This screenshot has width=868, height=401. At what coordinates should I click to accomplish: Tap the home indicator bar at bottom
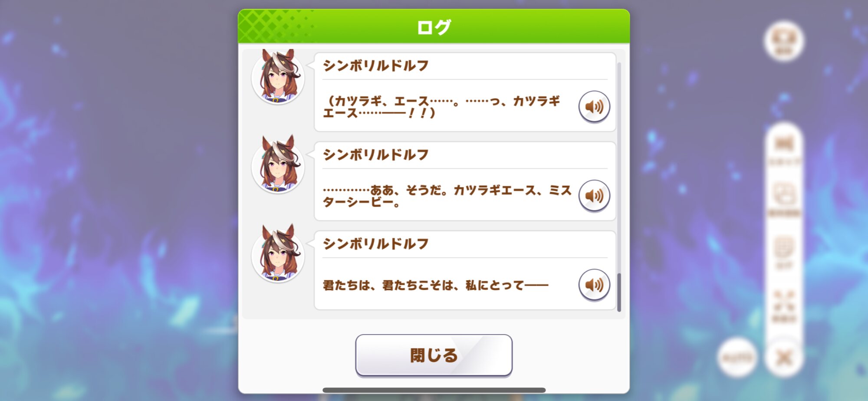(434, 390)
